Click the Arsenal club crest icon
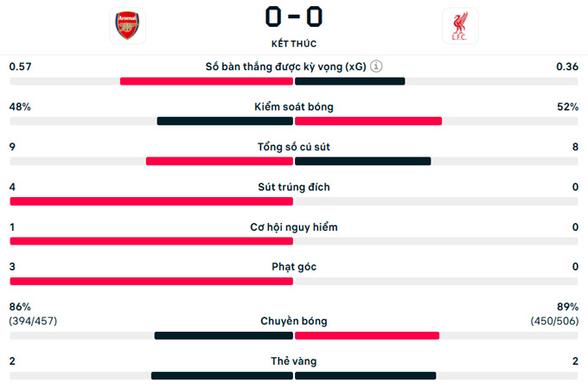This screenshot has height=389, width=588. click(128, 26)
